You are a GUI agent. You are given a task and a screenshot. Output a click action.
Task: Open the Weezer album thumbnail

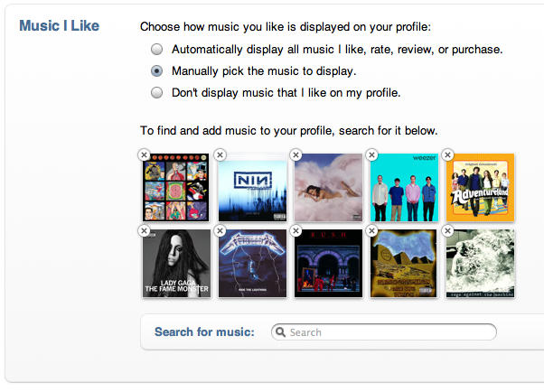[405, 188]
